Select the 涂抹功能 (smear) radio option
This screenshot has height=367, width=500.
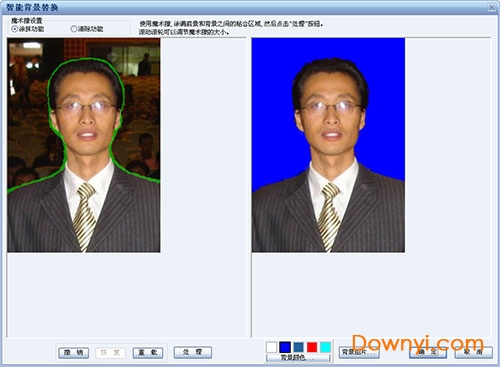(28, 29)
